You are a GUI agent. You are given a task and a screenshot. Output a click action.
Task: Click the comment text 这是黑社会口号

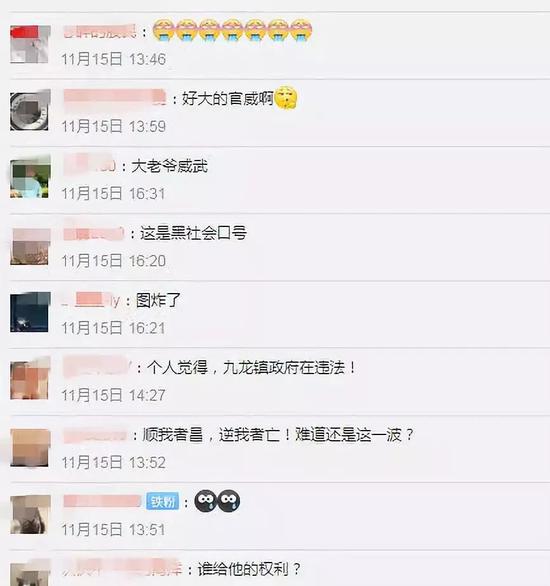[x=193, y=233]
